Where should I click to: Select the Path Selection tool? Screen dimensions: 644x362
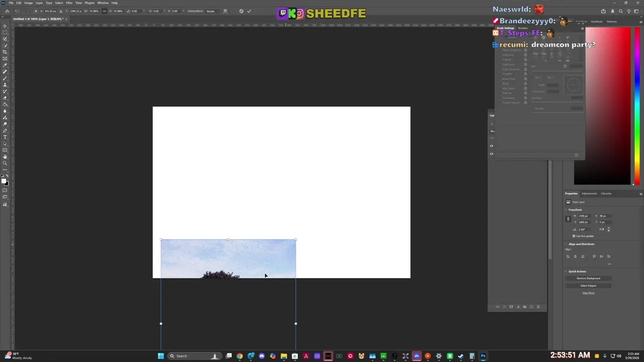5,143
